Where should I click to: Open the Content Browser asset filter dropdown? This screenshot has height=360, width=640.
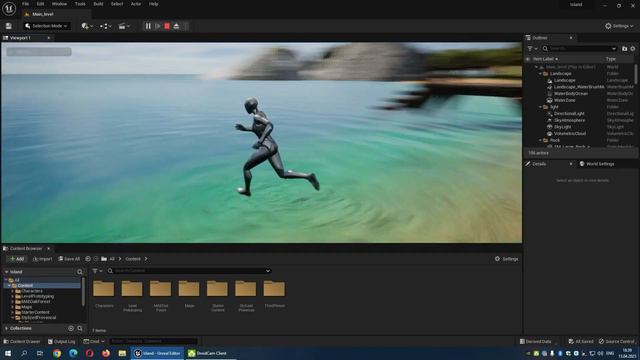(x=97, y=271)
